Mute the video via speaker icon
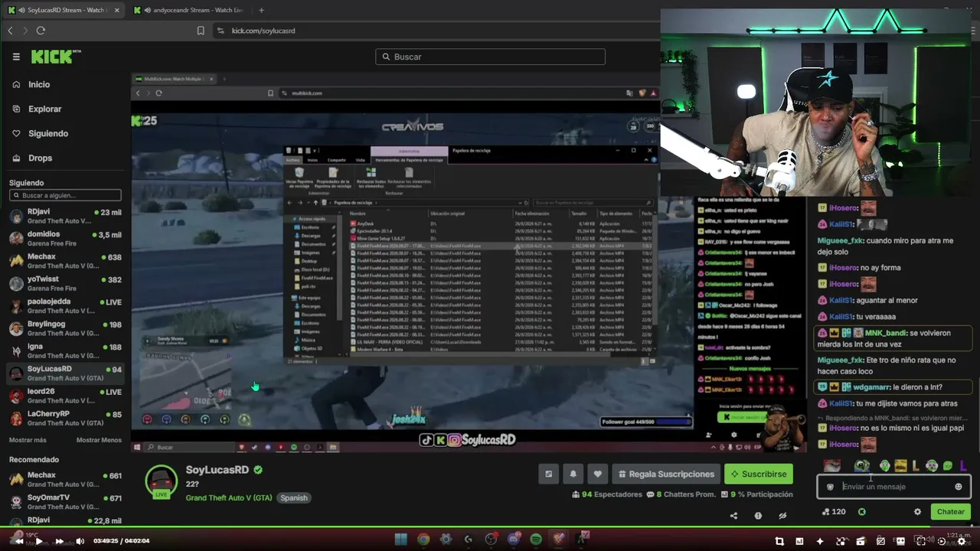Viewport: 980px width, 551px height. [x=80, y=541]
